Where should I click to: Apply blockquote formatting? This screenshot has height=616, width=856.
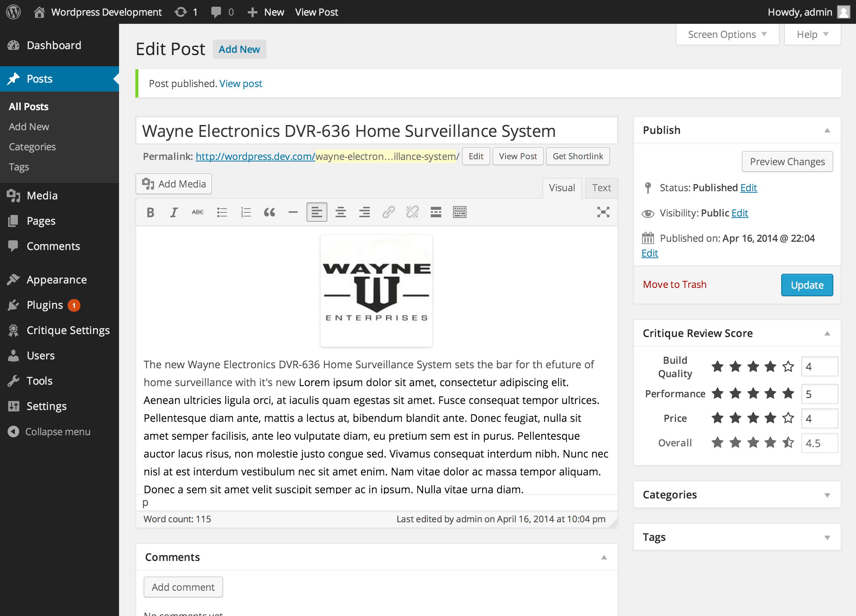269,212
